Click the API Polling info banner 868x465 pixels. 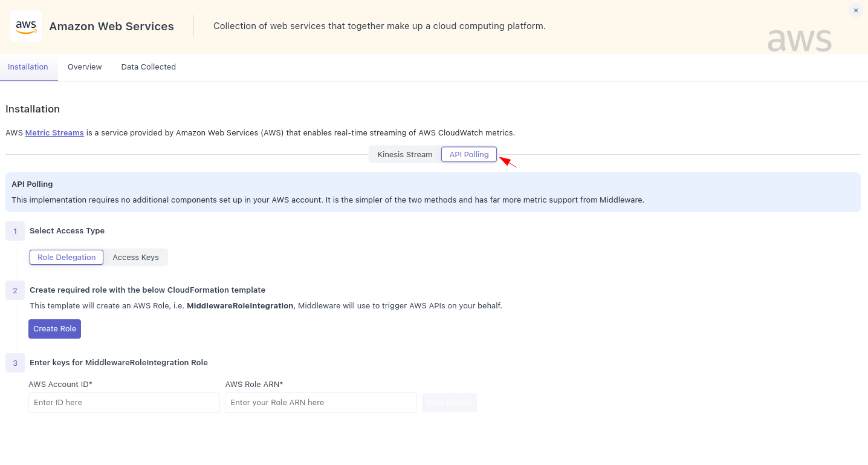pos(433,192)
